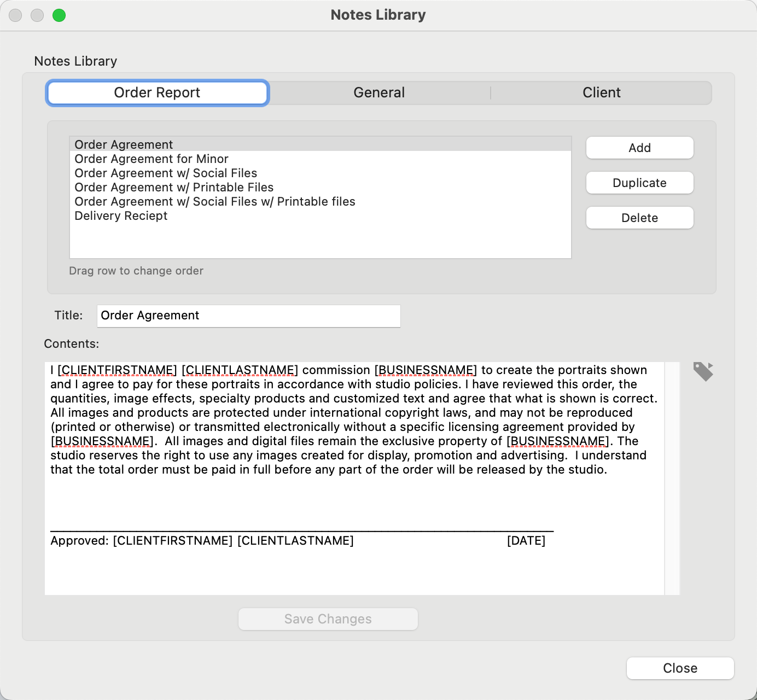Image resolution: width=757 pixels, height=700 pixels.
Task: Switch to the General tab
Action: point(379,93)
